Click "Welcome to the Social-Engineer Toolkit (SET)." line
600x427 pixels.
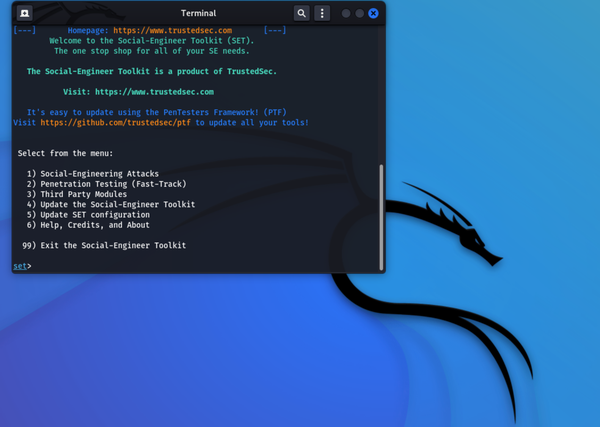point(152,41)
